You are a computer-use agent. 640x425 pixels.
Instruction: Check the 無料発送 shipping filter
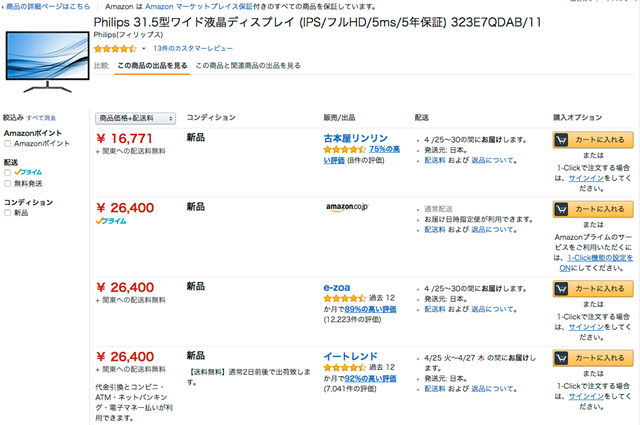8,183
